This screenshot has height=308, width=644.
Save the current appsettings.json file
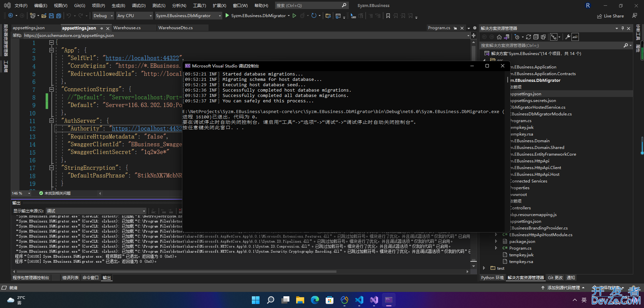tap(51, 16)
